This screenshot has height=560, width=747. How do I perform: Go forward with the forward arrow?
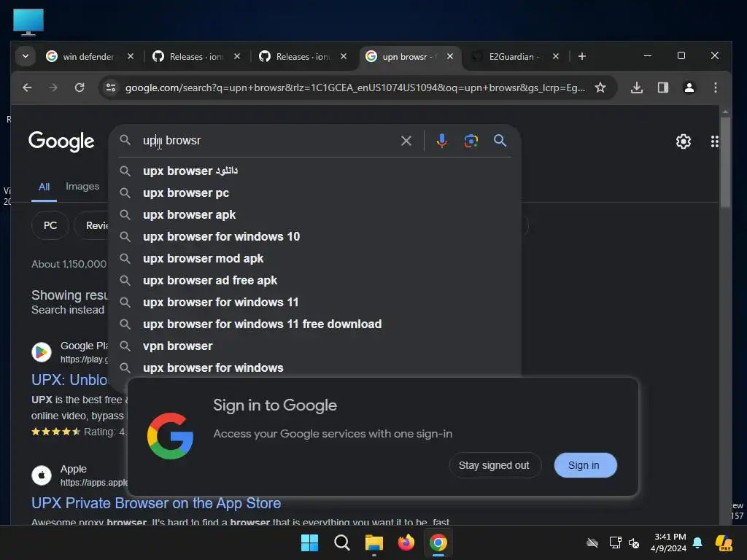[53, 87]
